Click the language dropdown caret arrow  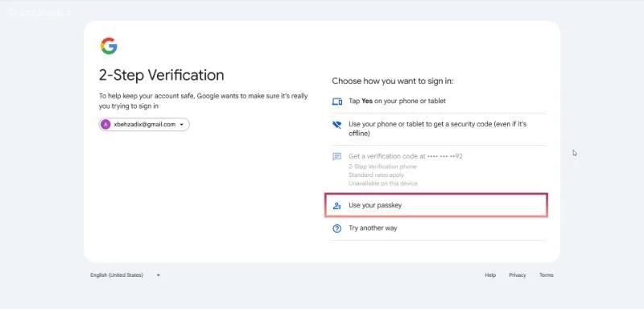pyautogui.click(x=158, y=275)
